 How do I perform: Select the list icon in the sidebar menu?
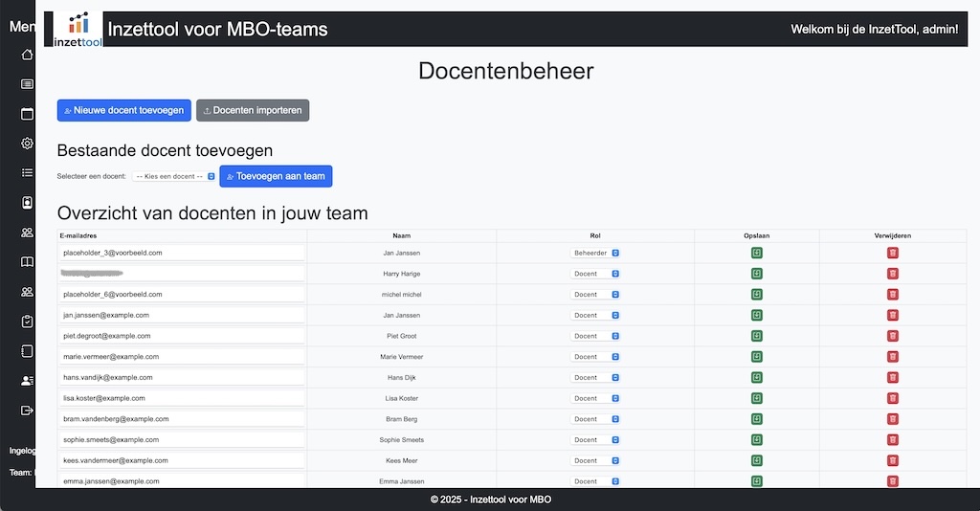point(27,173)
